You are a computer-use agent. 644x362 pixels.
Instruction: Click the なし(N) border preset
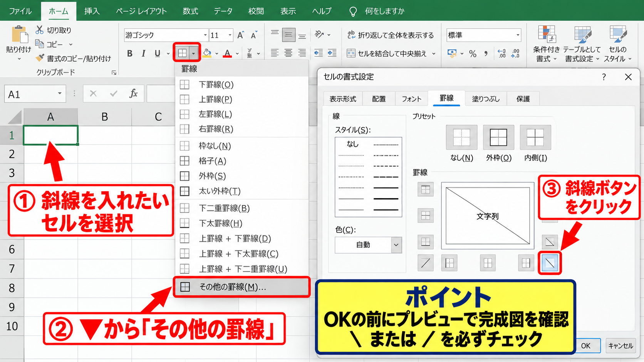coord(461,137)
